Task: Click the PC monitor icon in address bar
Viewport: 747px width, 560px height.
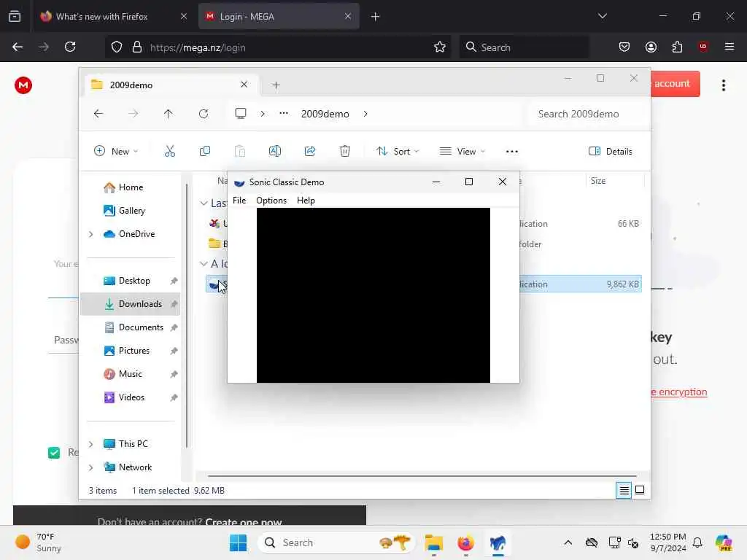Action: click(241, 113)
